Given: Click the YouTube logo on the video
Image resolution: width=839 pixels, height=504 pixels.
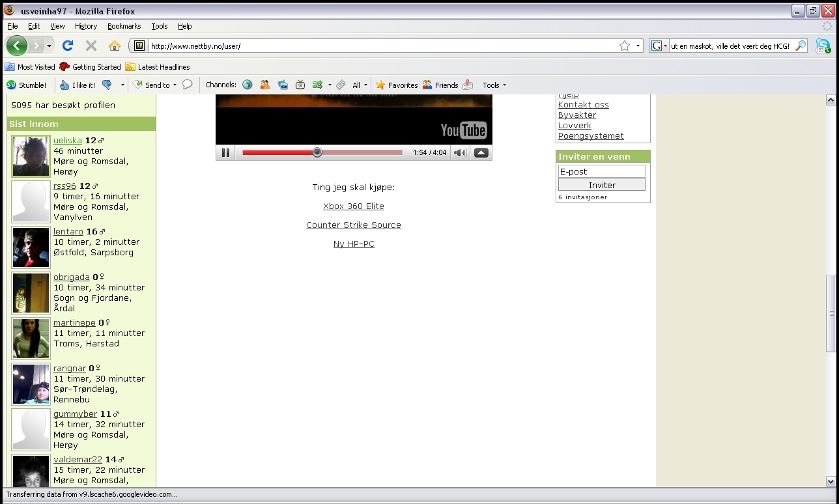Looking at the screenshot, I should pos(464,130).
